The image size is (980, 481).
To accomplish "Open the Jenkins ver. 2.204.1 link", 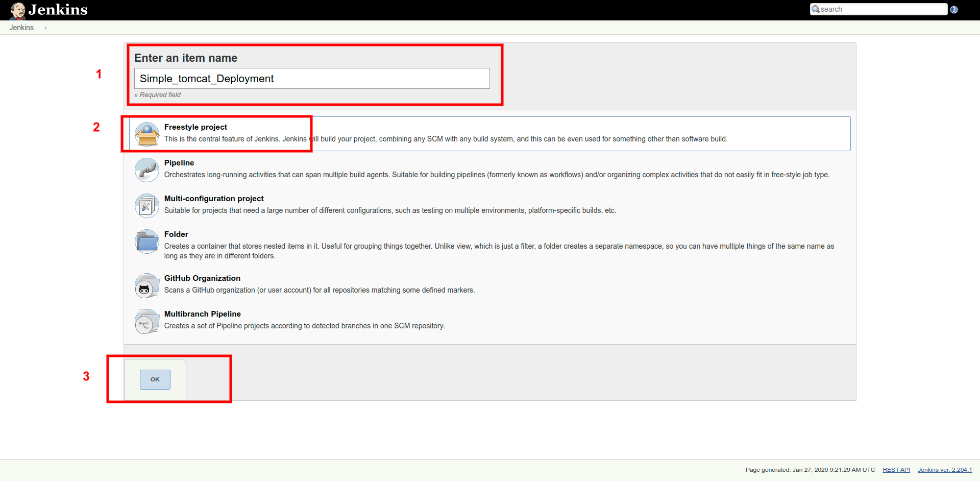I will 945,470.
